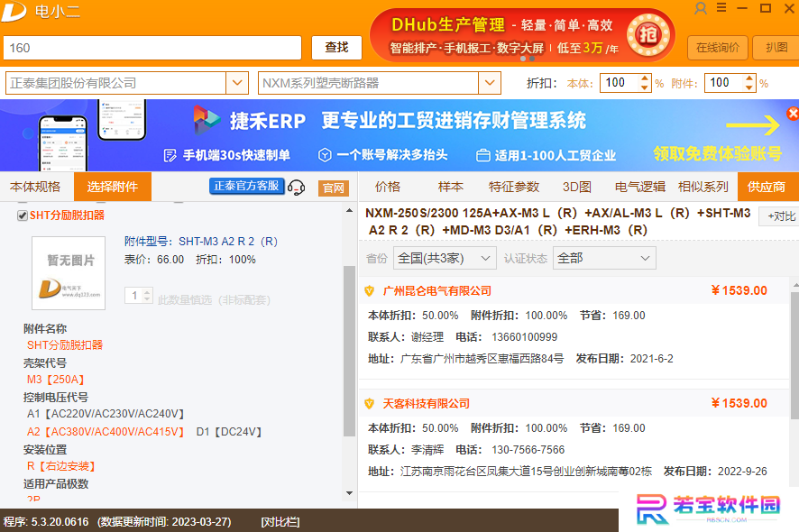Click the 对比栏 in the status bar
Image resolution: width=799 pixels, height=532 pixels.
tap(280, 522)
